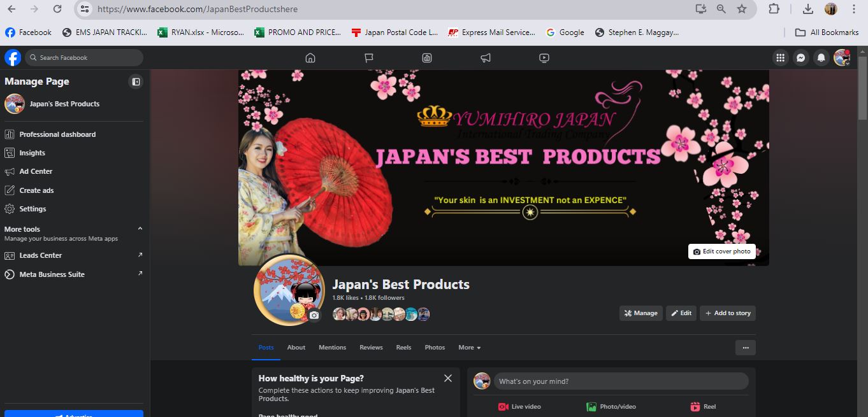868x417 pixels.
Task: Open the EMS JAPAN TRACKI... bookmark
Action: tap(105, 32)
